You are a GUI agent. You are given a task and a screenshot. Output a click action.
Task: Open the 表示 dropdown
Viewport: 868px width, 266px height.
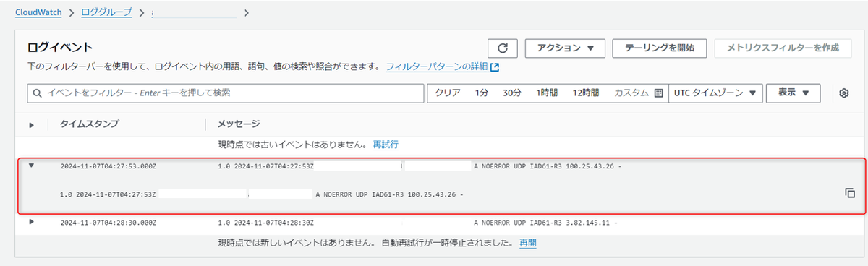[x=793, y=93]
